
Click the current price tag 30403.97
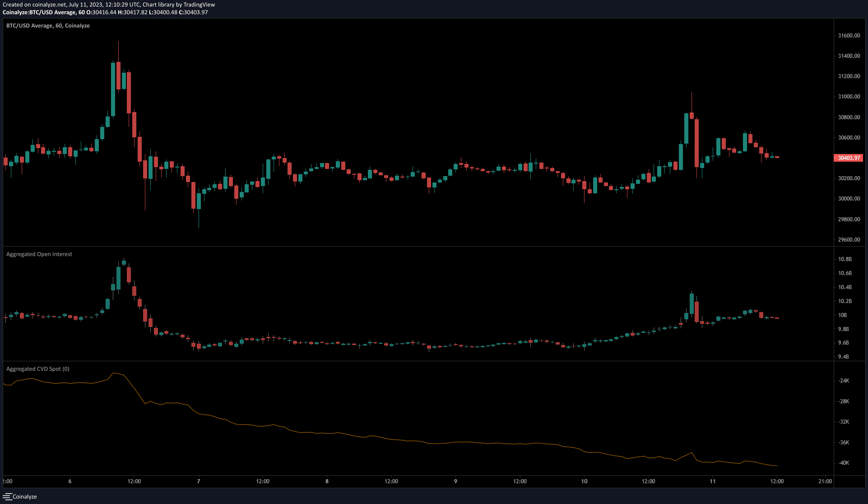click(849, 158)
